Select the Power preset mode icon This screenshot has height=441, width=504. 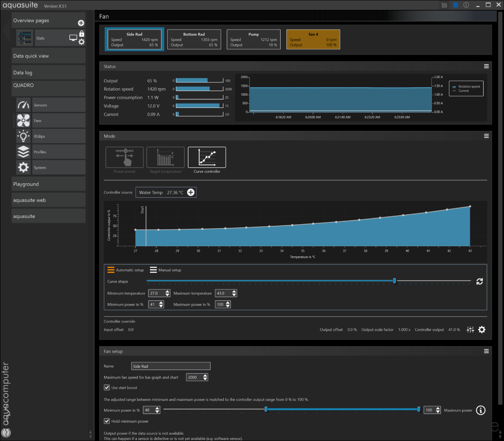click(124, 157)
